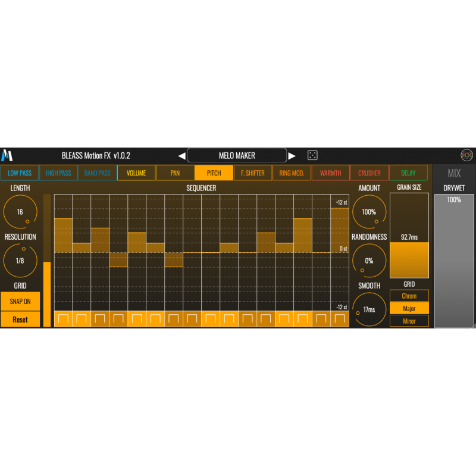Open the RESOLUTION selector showing 1/8
Screen dimensions: 476x476
[x=20, y=261]
